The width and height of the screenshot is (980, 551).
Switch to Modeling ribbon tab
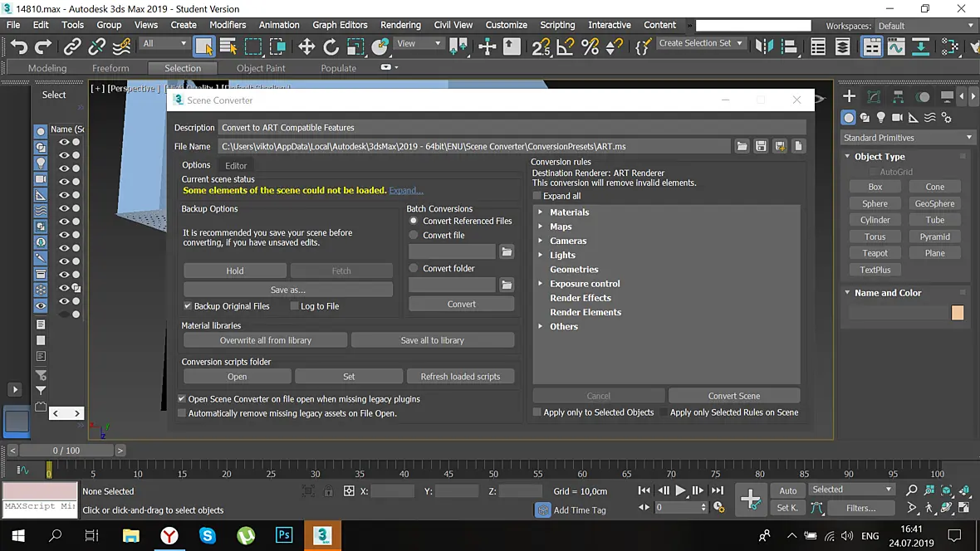click(47, 68)
